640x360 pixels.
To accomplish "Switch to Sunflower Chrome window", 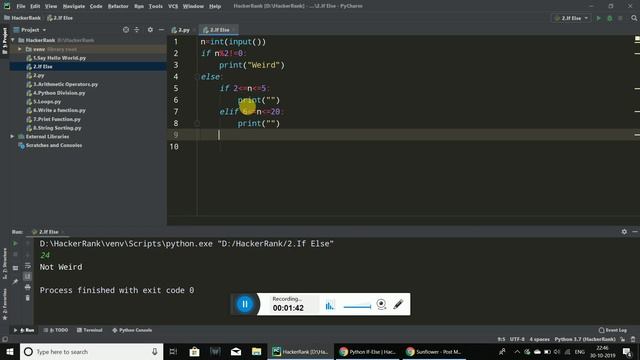I will point(433,351).
